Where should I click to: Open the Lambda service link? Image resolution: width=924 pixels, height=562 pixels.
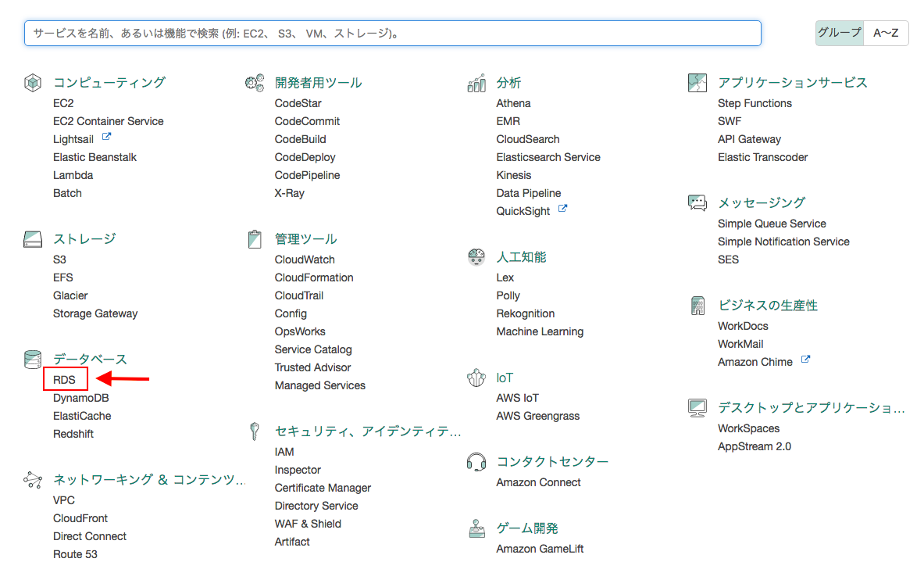point(73,175)
